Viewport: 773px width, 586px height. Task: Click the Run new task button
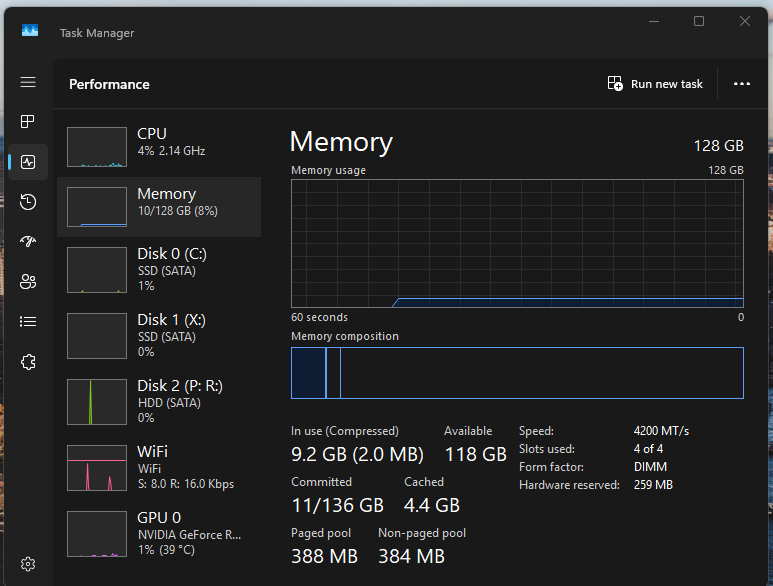point(656,84)
